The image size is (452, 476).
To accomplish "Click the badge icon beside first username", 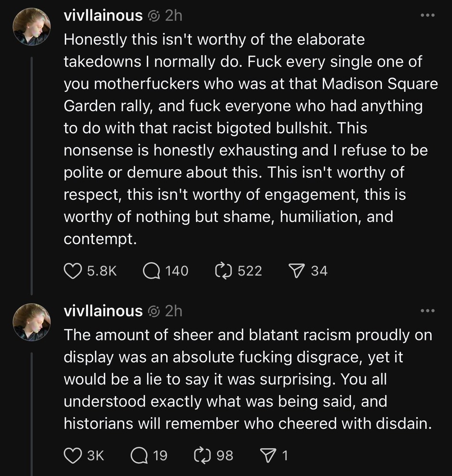I will point(153,16).
